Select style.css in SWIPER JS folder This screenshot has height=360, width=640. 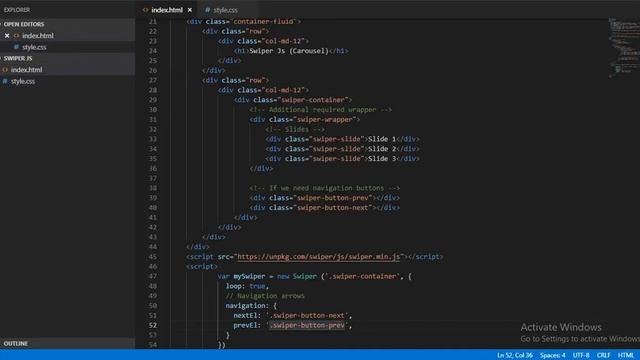point(23,81)
